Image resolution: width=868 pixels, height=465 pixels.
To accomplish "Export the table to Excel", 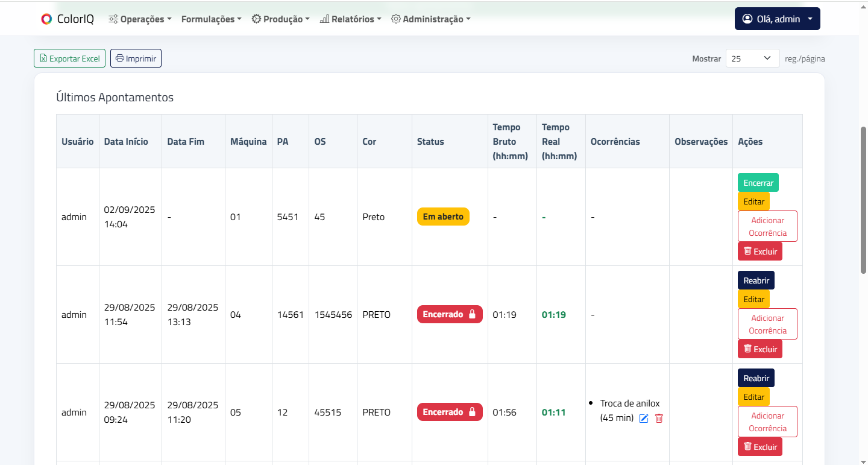I will (70, 59).
